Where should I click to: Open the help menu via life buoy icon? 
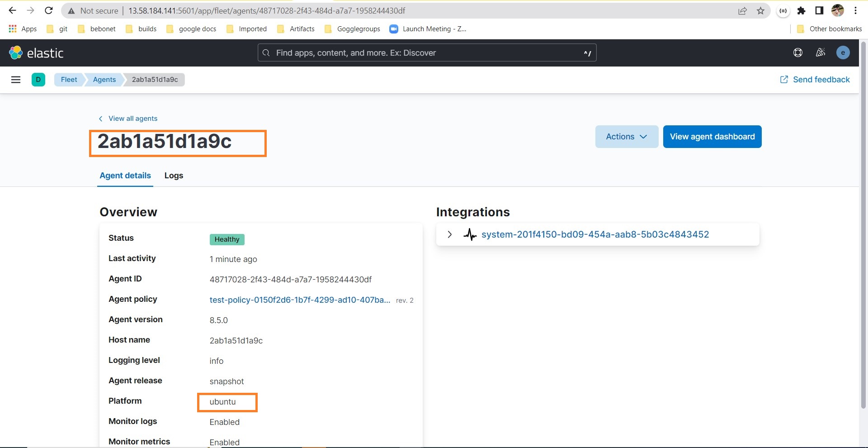click(x=797, y=52)
